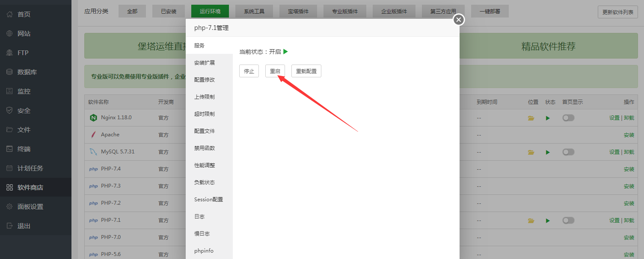Viewport: 644px width, 259px height.
Task: Click PHP-7.1 running status play icon
Action: (x=548, y=221)
